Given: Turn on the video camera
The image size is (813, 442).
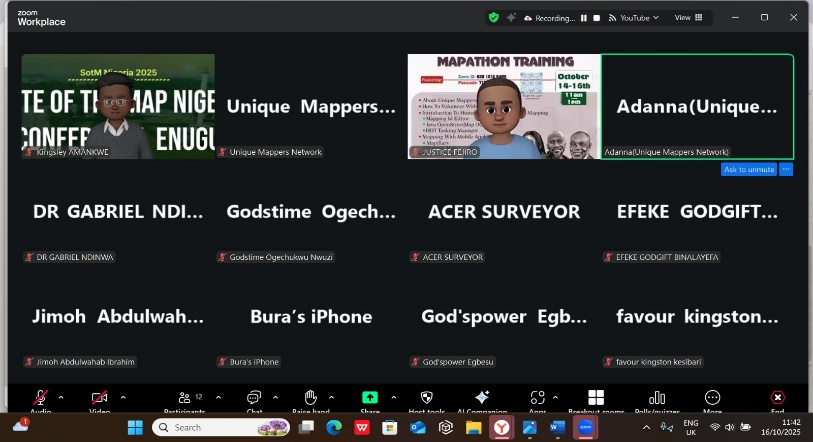Looking at the screenshot, I should coord(99,398).
